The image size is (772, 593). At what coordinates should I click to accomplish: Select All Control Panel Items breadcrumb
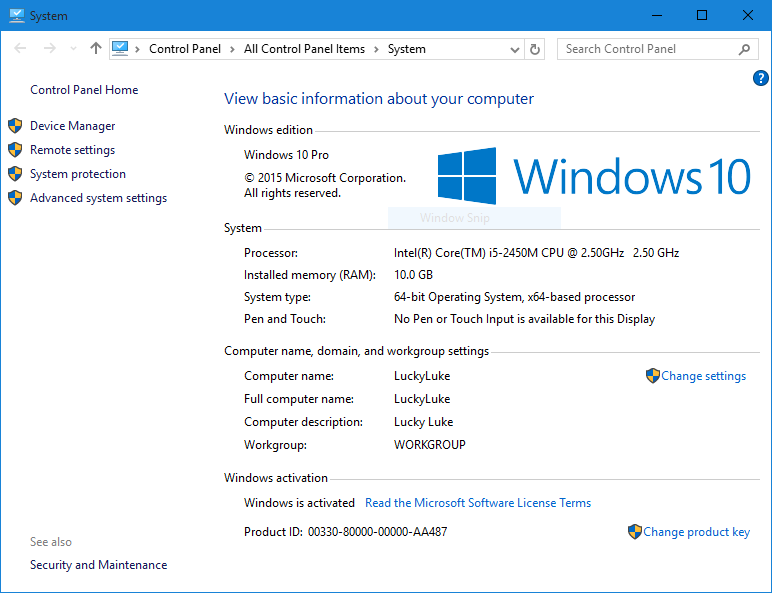coord(304,49)
